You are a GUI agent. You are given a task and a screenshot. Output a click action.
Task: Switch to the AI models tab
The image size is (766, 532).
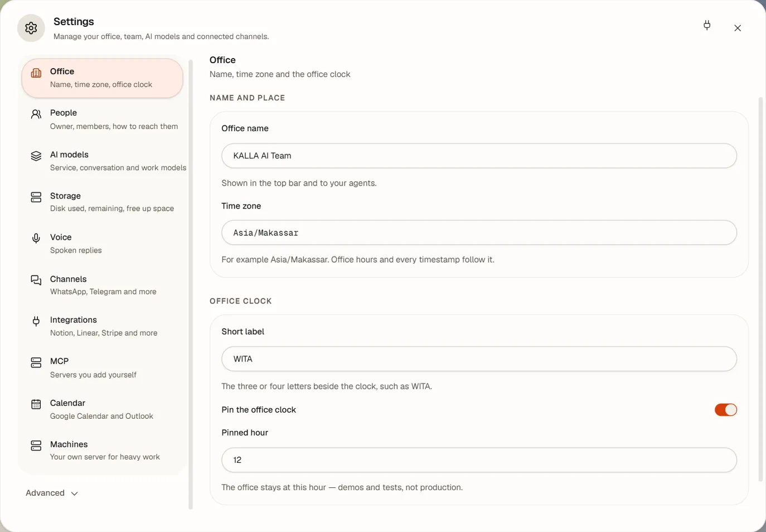pyautogui.click(x=103, y=161)
